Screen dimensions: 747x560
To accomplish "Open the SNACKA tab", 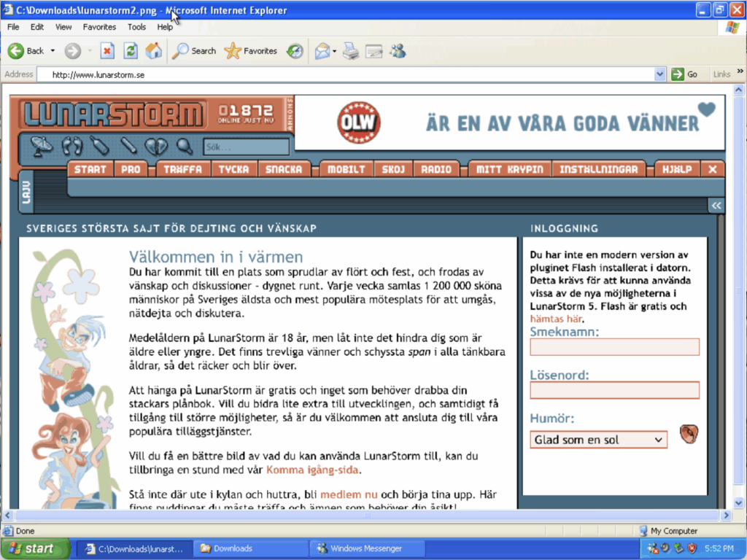I will pos(284,169).
